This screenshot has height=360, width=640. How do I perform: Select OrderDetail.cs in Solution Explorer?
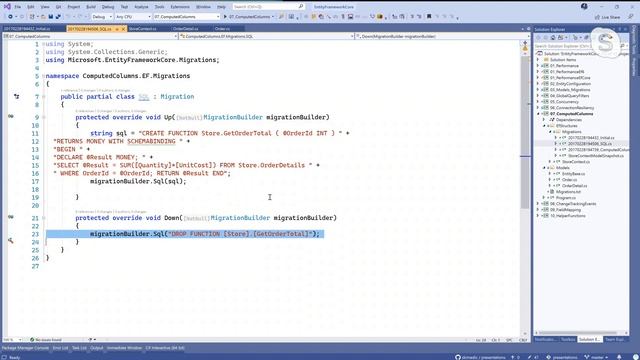(574, 186)
